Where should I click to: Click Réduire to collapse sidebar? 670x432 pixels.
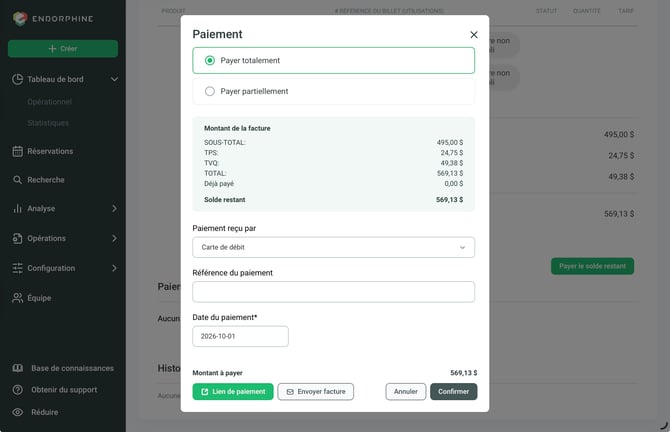(x=44, y=412)
